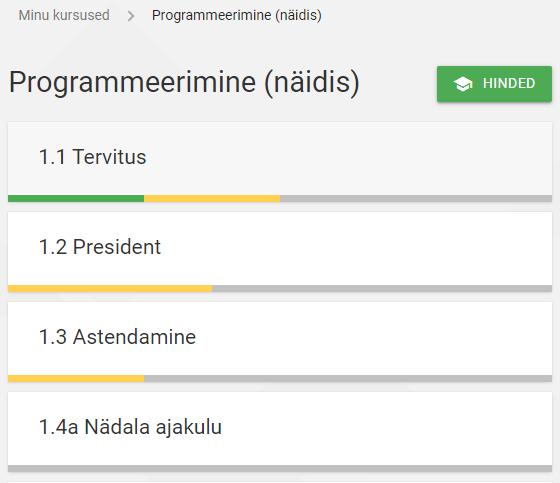Screen dimensions: 560x483
Task: Click the breadcrumb chevron separator arrow
Action: 131,16
